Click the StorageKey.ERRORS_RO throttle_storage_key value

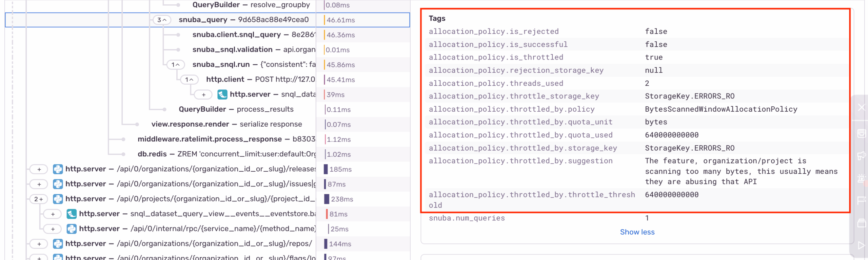click(689, 96)
